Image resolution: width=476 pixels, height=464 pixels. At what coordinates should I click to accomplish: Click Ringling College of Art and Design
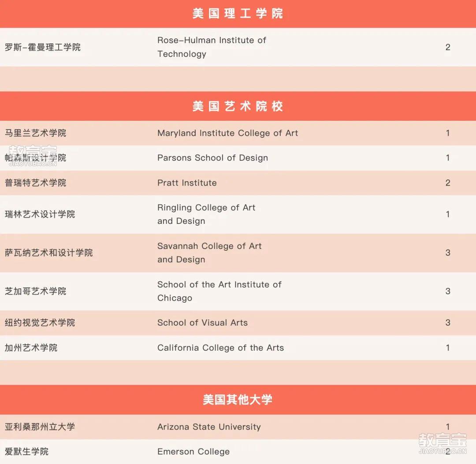coord(206,214)
